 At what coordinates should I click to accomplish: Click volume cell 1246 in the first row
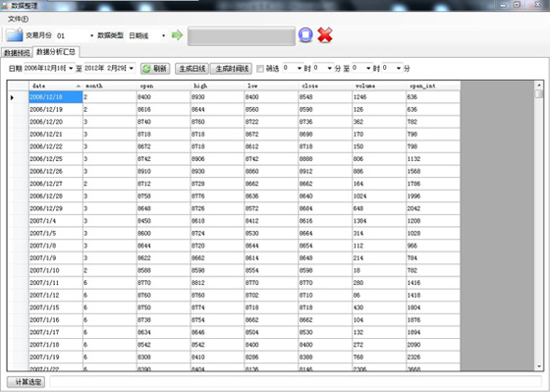379,97
